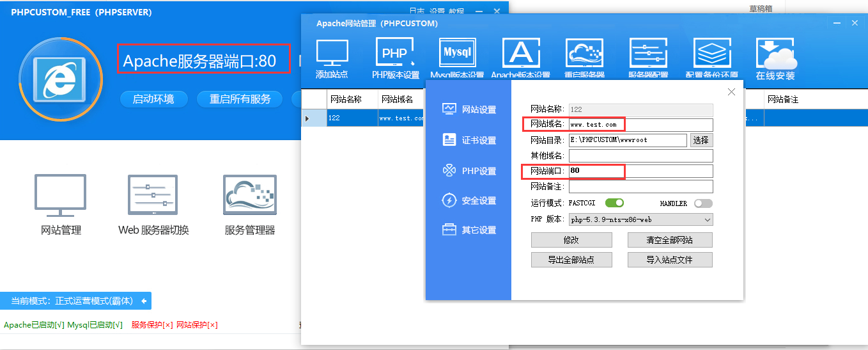The width and height of the screenshot is (868, 350).
Task: Open 配置备份还原 layers icon
Action: 712,53
